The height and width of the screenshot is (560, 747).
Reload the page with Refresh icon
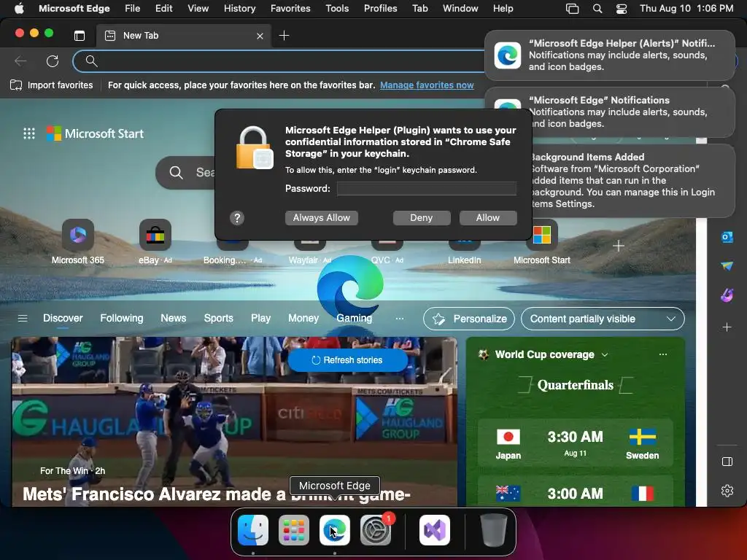coord(53,61)
